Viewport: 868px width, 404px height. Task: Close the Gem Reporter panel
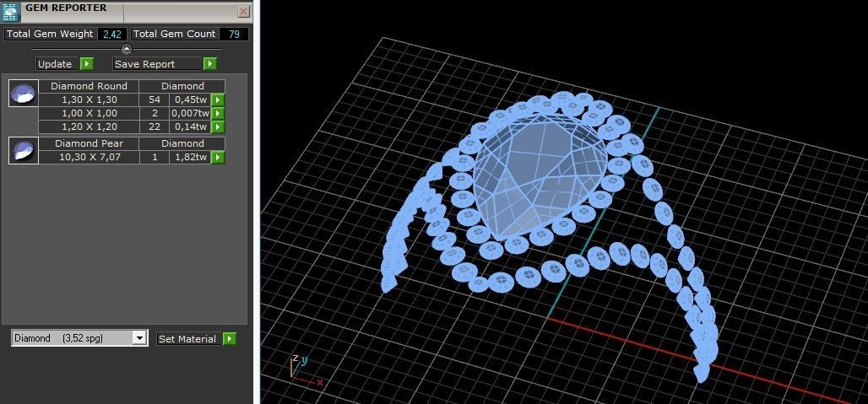[x=243, y=12]
